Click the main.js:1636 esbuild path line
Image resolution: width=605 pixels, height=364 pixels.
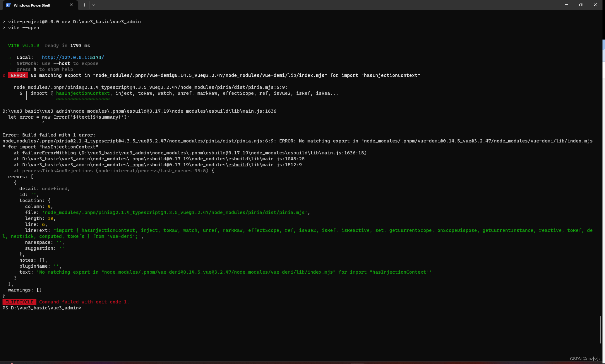tap(139, 111)
